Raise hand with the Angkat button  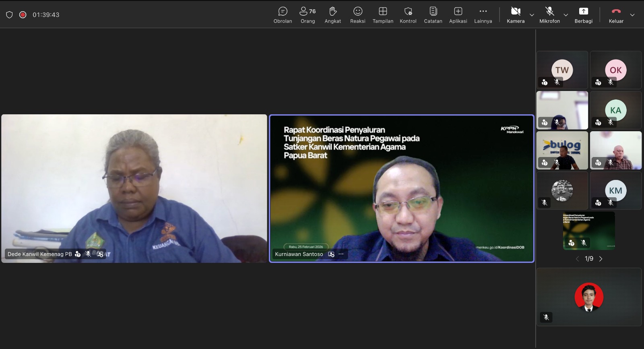332,15
